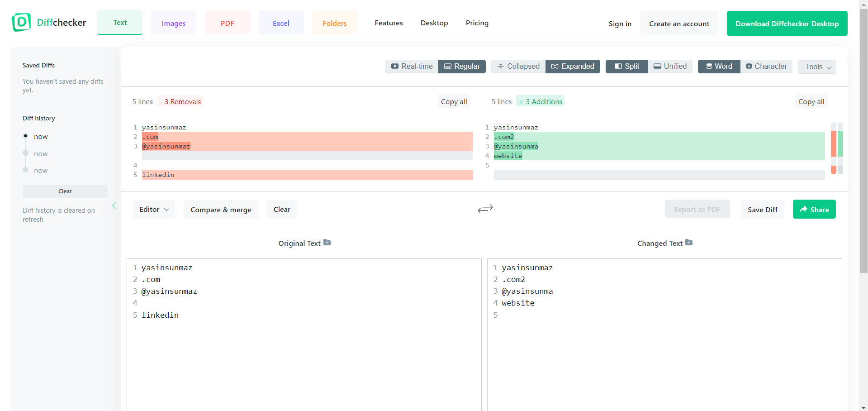
Task: Go to Features page
Action: [x=389, y=23]
